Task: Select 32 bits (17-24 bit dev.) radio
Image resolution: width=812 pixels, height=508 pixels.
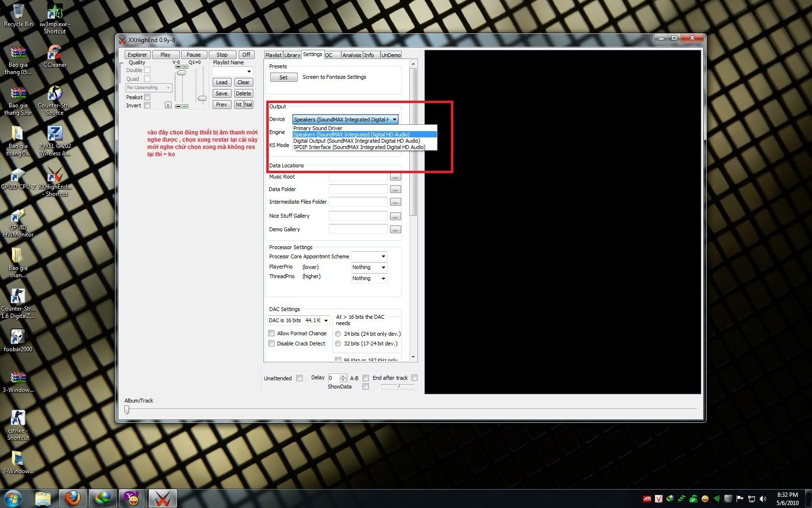Action: 338,344
